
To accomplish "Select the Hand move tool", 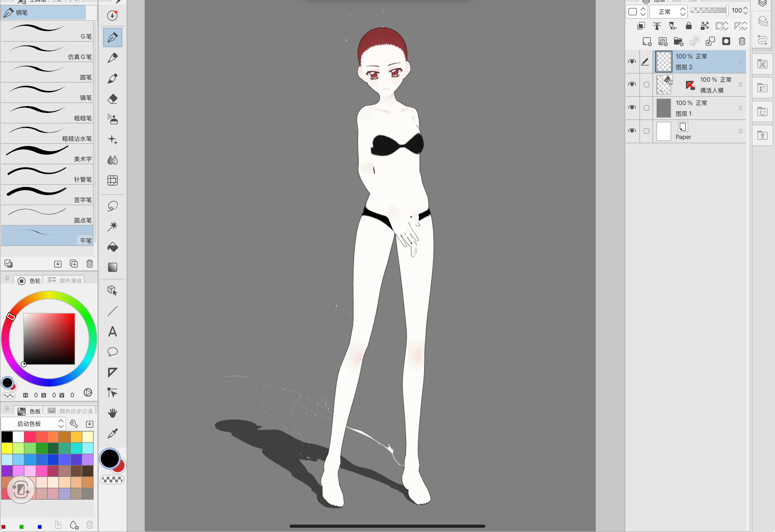I will (x=112, y=413).
